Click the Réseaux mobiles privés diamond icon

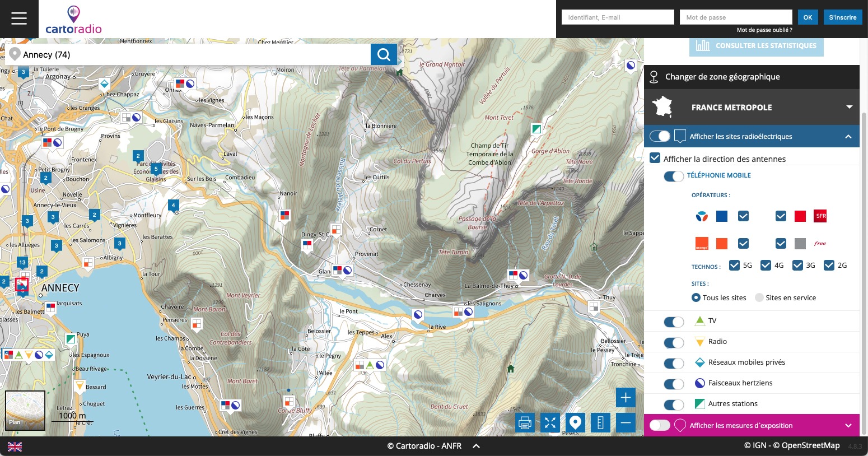tap(699, 362)
